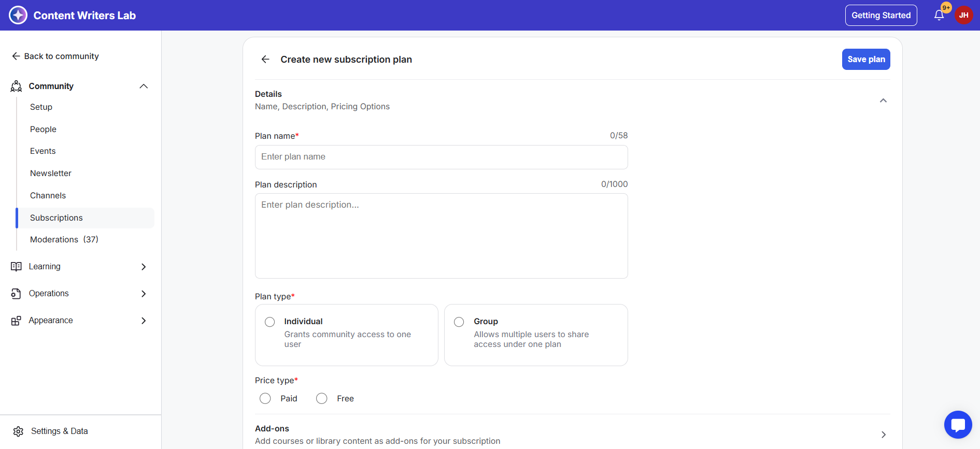Click the back arrow beside Create new subscription plan
The image size is (980, 449).
(x=265, y=60)
